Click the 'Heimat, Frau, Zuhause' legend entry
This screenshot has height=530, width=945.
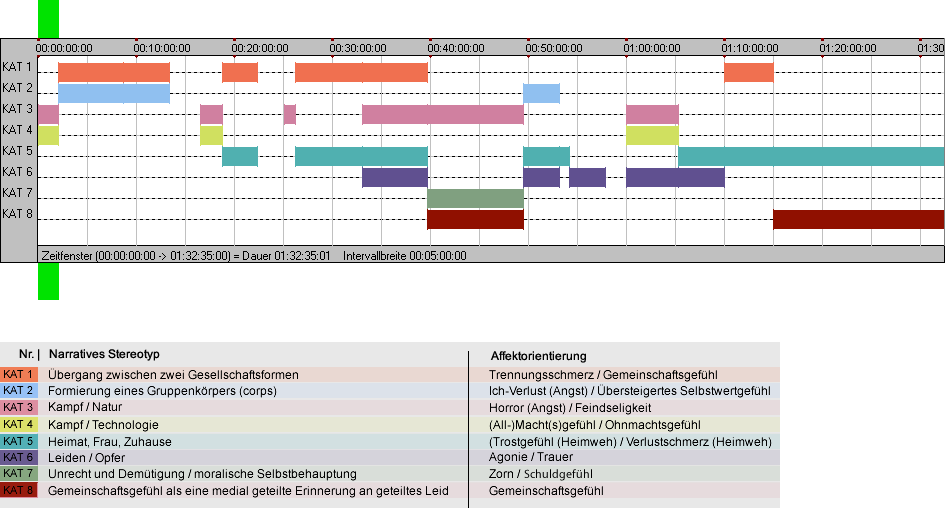[110, 442]
